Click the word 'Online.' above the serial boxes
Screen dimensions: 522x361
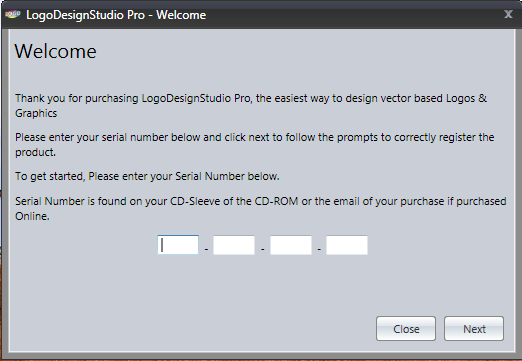(32, 216)
